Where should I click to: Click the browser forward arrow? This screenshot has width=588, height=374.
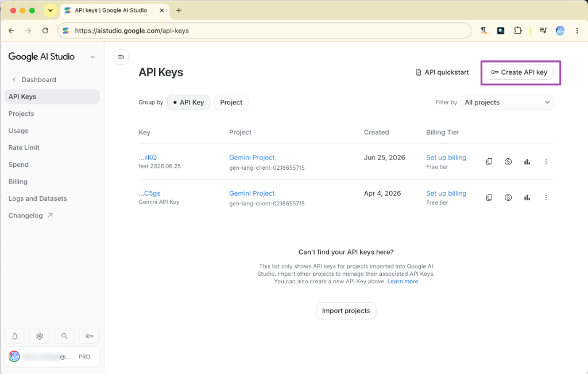(28, 31)
